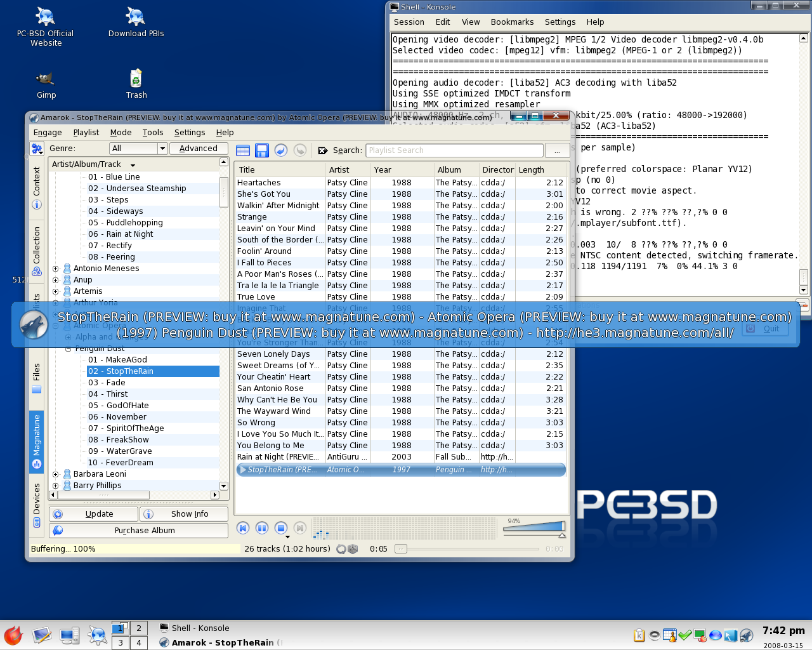Click the audio analyzer visualization

pyautogui.click(x=406, y=528)
